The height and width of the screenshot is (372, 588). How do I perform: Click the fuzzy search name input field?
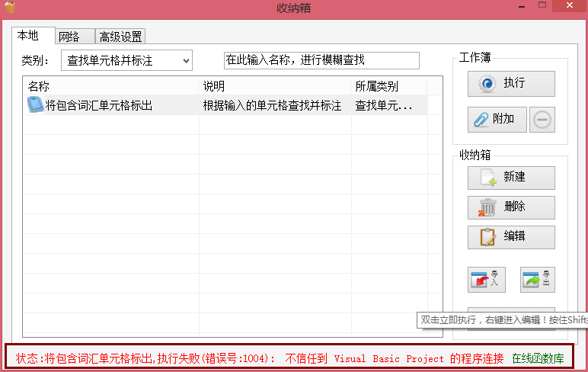pyautogui.click(x=321, y=60)
